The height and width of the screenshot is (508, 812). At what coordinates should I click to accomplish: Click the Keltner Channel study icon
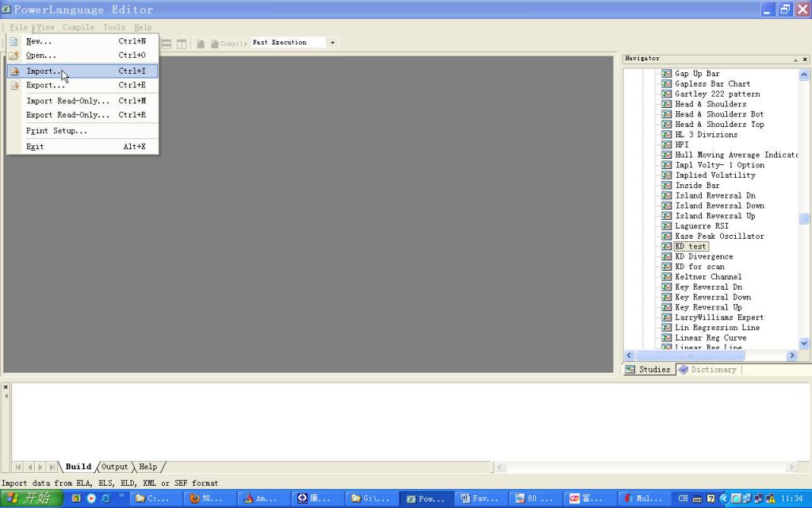click(x=666, y=277)
